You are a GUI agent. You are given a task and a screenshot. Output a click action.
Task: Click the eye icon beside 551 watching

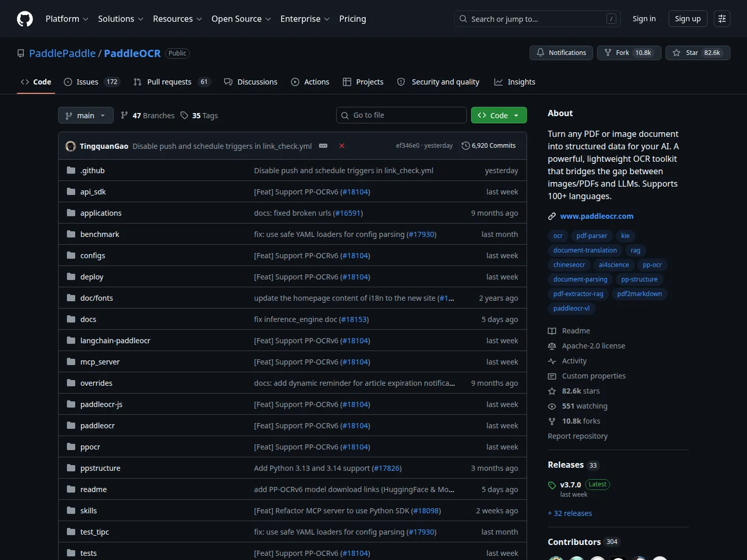click(x=552, y=406)
